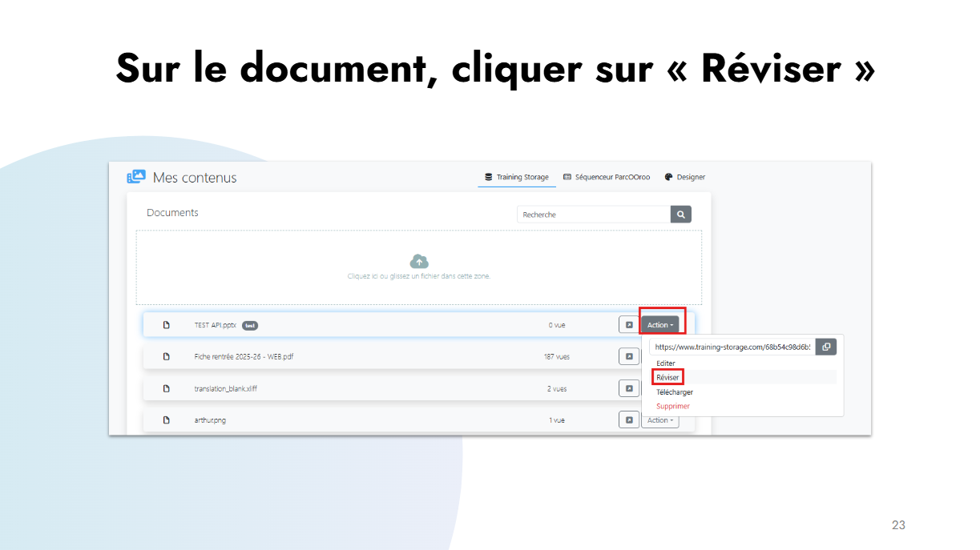Click the file icon of Fiche rentrée 2025-26
The image size is (980, 550).
coord(167,356)
